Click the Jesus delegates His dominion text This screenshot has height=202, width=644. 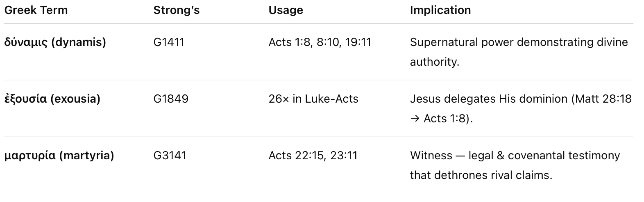(x=488, y=99)
